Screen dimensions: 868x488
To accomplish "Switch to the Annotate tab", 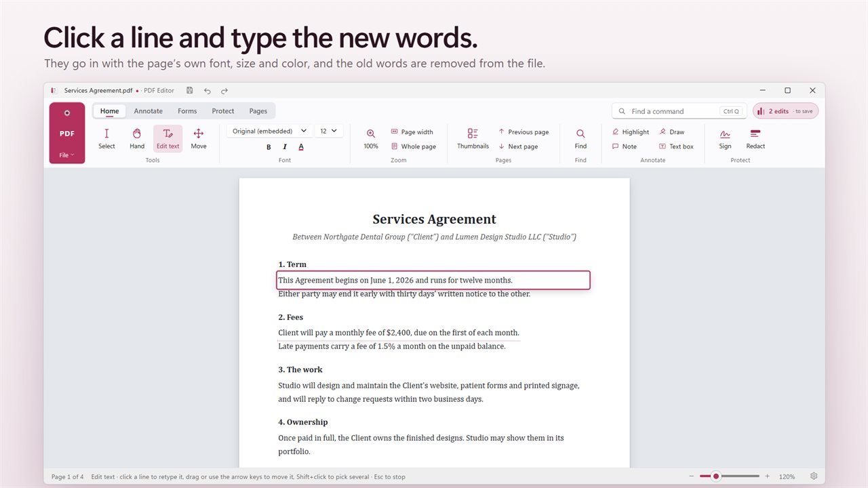I will click(x=148, y=111).
